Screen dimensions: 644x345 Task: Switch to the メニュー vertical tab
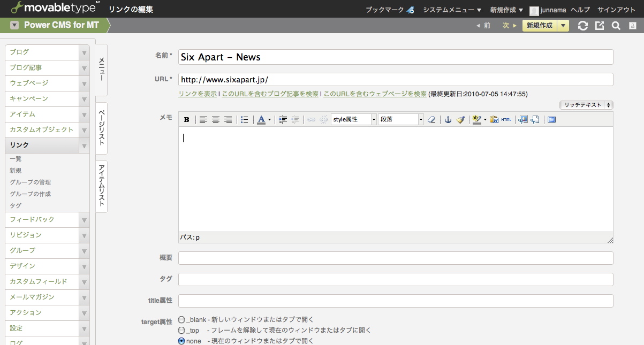click(102, 70)
